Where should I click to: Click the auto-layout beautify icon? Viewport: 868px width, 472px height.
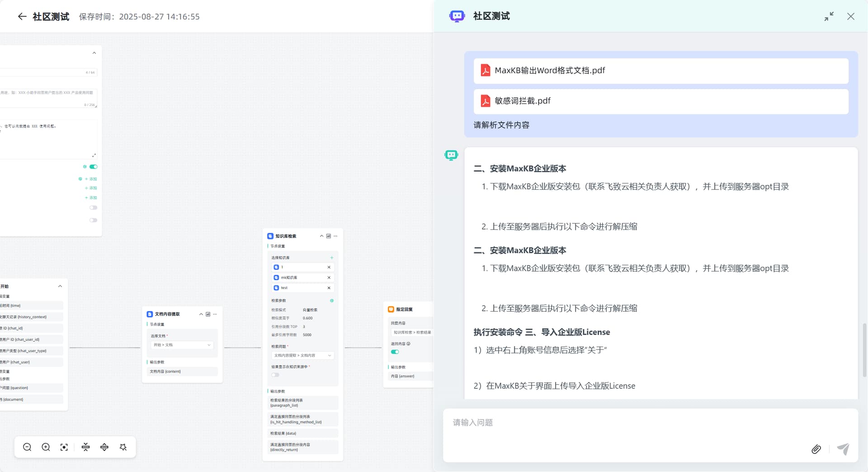tap(123, 447)
